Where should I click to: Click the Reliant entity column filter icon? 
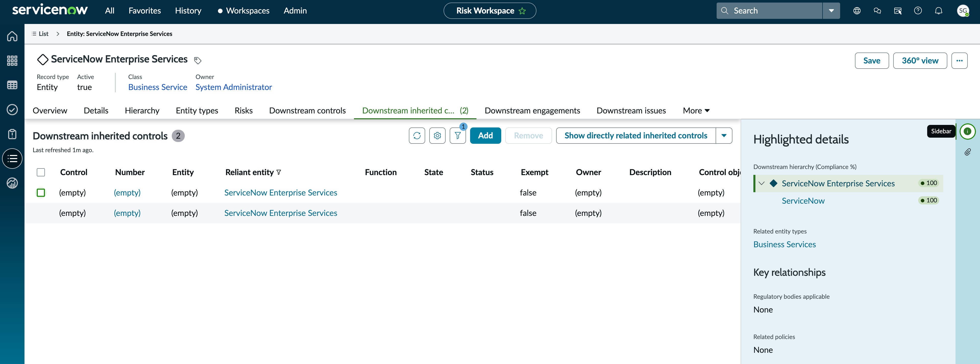coord(279,173)
